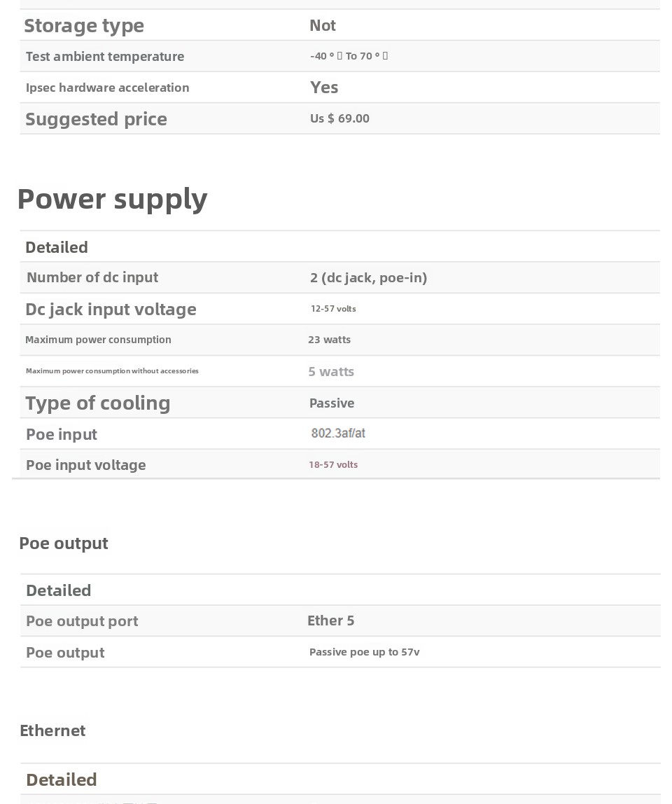Click the Storage type row label
672x804 pixels.
click(x=84, y=25)
